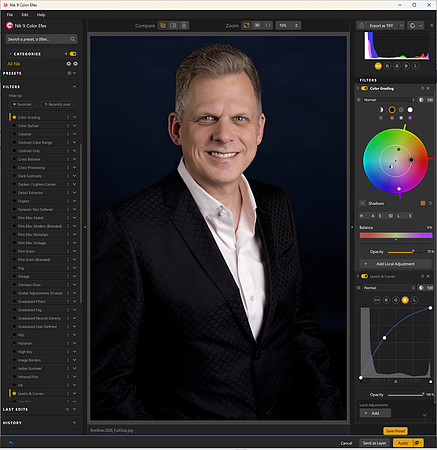Viewport: 437px width, 450px height.
Task: Click the Nik Color Efex logo icon
Action: click(9, 26)
